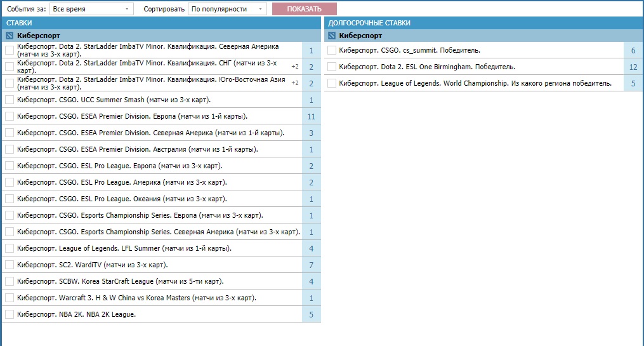Image resolution: width=644 pixels, height=346 pixels.
Task: Click count 3 for ESEA Premier Северная Америка
Action: point(312,133)
